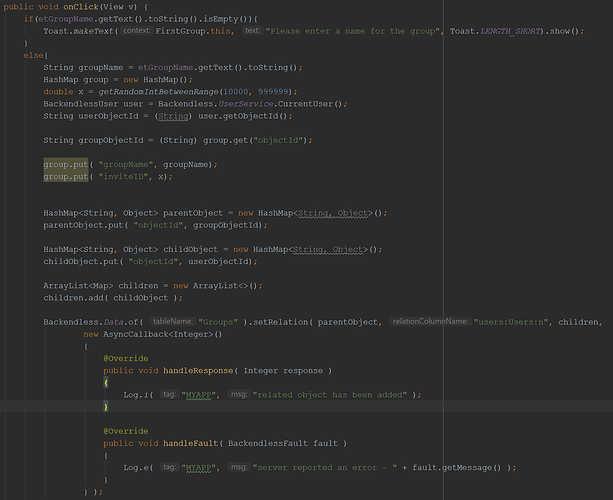This screenshot has height=500, width=613.
Task: Click BackendlessFault parameter type
Action: 268,443
